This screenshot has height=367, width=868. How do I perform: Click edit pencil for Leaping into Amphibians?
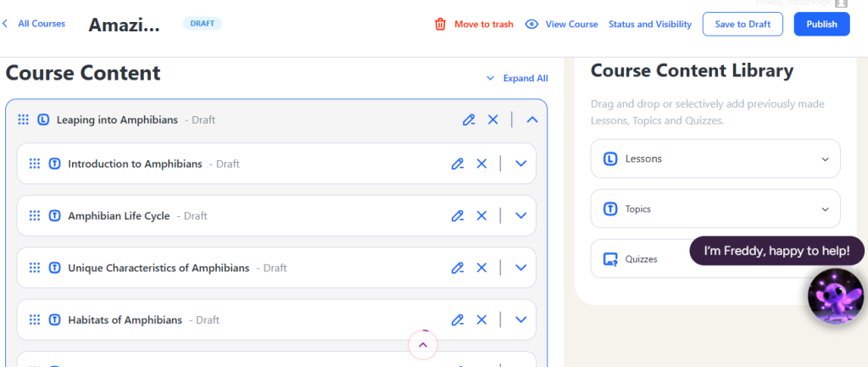tap(469, 120)
